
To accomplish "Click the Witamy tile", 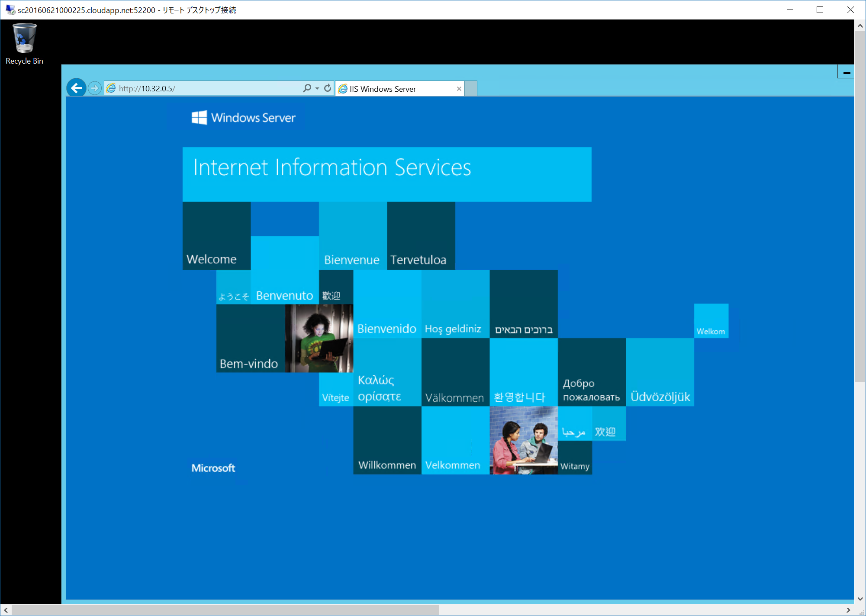I will point(575,458).
